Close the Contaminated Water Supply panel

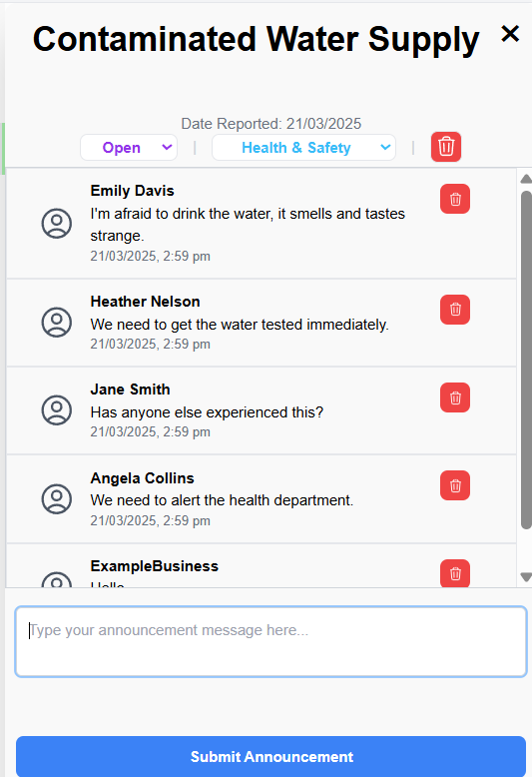coord(510,34)
